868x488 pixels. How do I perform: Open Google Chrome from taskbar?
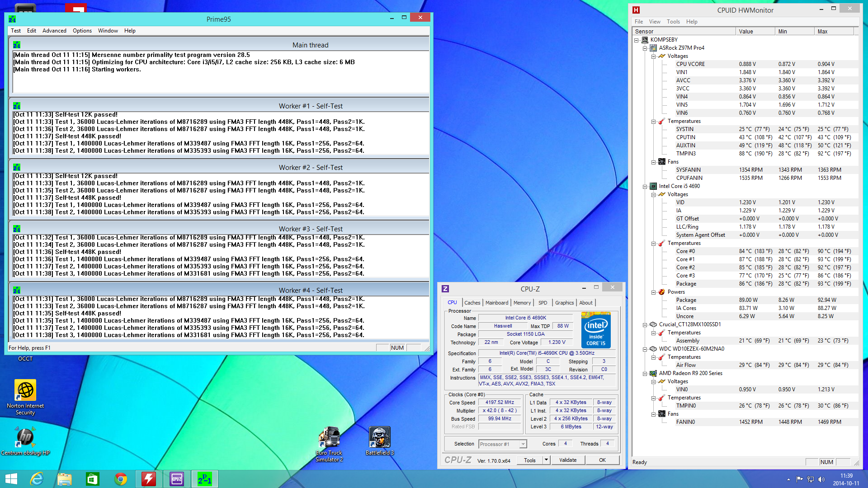point(121,479)
